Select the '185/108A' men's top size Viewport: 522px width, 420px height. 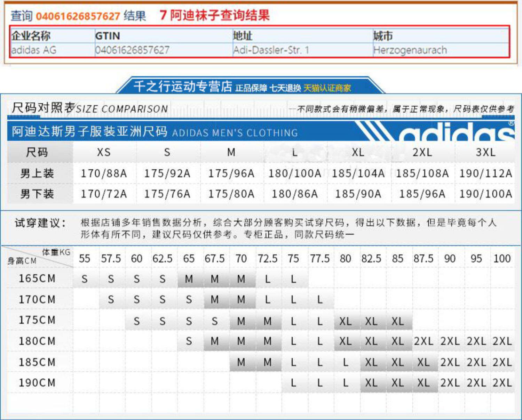422,173
